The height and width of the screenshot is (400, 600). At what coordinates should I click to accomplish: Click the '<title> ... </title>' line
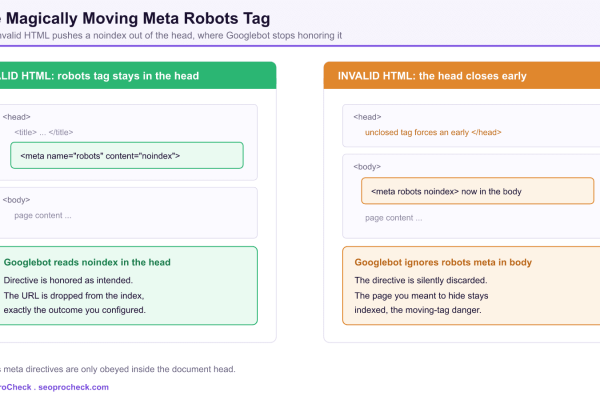pyautogui.click(x=44, y=132)
